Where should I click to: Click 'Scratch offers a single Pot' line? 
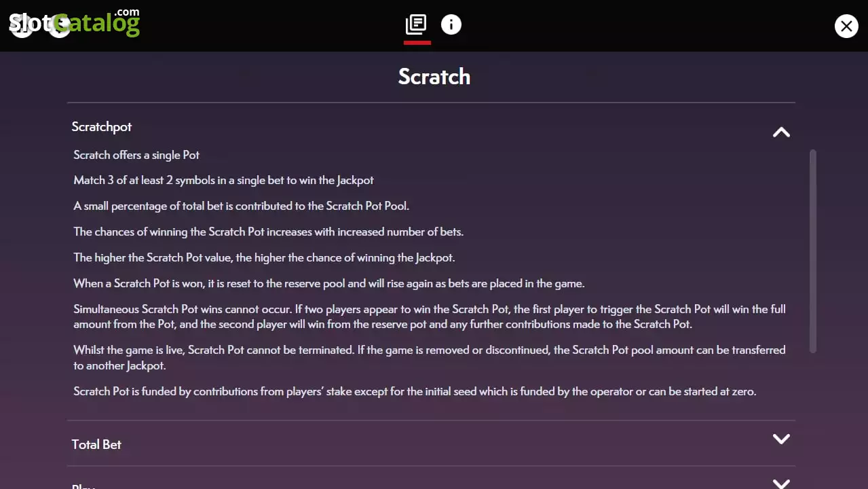pos(136,155)
